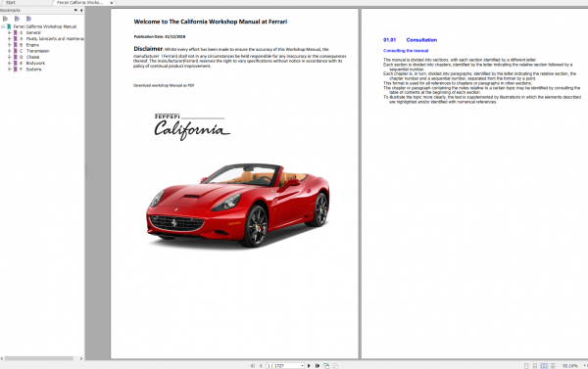Select the two pages facing layout
This screenshot has height=369, width=588.
coord(544,366)
